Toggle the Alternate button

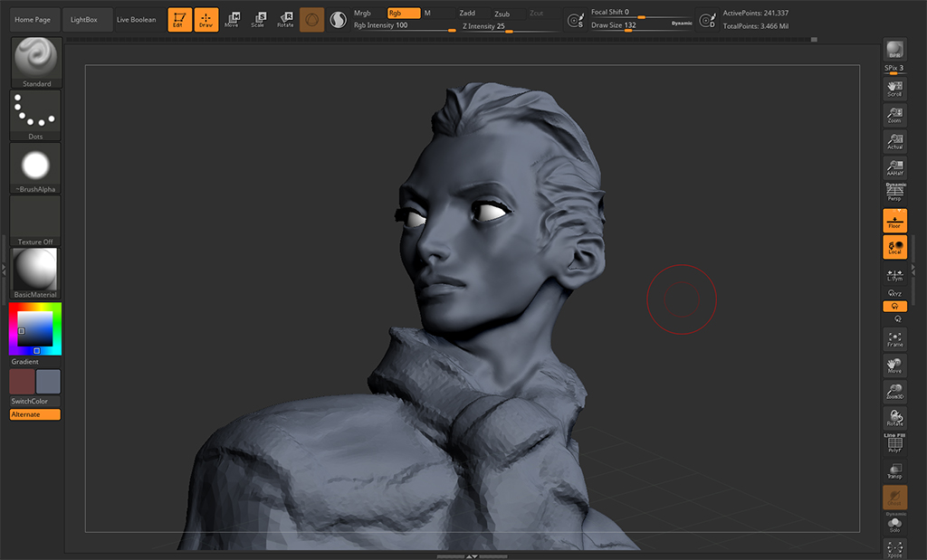[x=35, y=414]
